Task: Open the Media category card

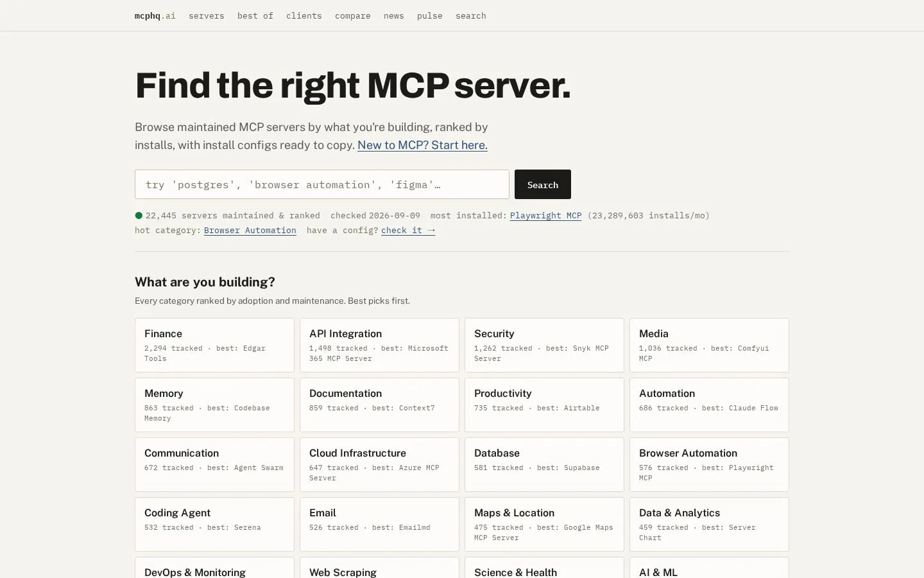Action: coord(709,345)
